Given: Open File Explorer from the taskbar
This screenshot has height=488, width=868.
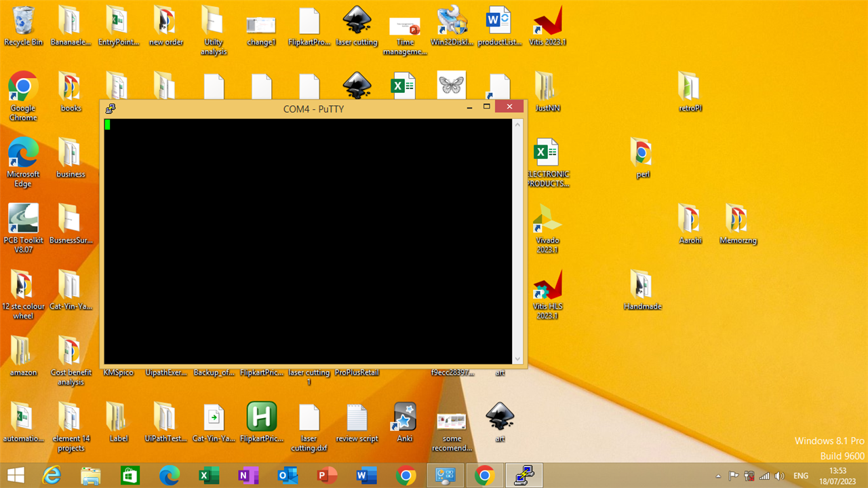Looking at the screenshot, I should [91, 476].
